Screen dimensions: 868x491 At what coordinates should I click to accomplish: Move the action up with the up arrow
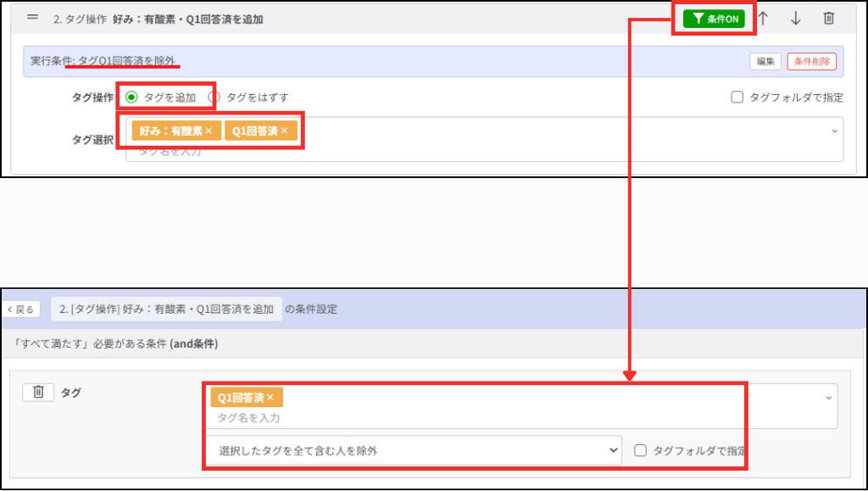click(x=763, y=19)
